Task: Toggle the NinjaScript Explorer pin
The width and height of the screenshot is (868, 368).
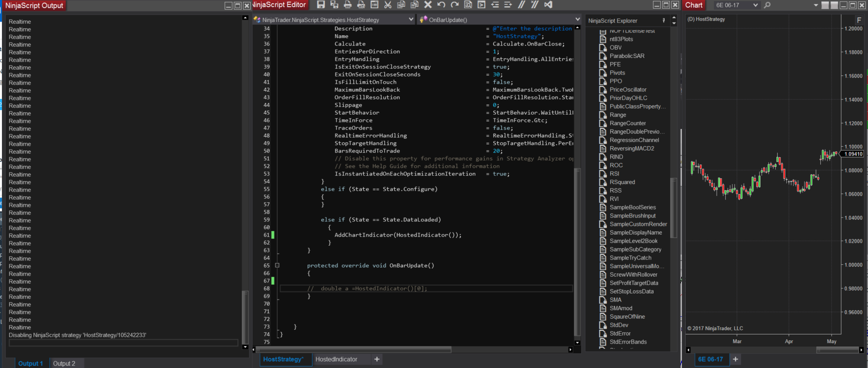Action: [x=664, y=21]
